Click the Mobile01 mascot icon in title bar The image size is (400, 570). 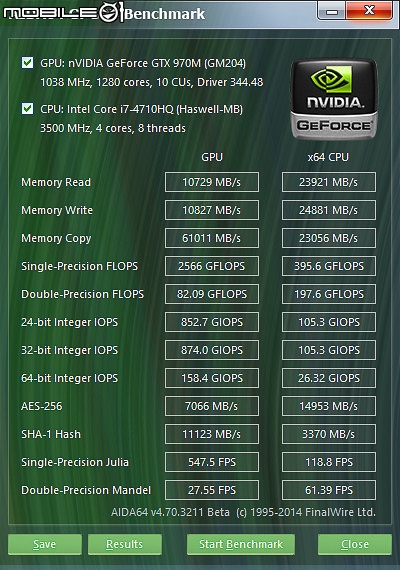point(110,12)
